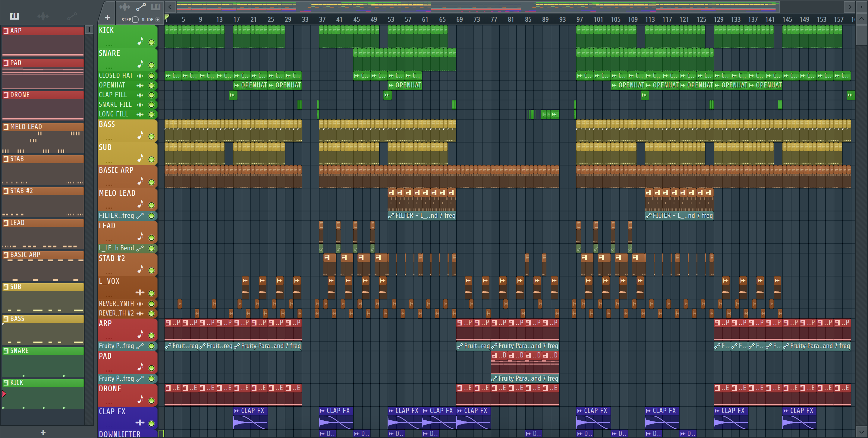Click the waveform icon on the OPENHAT track
Viewport: 868px width, 438px height.
point(140,86)
